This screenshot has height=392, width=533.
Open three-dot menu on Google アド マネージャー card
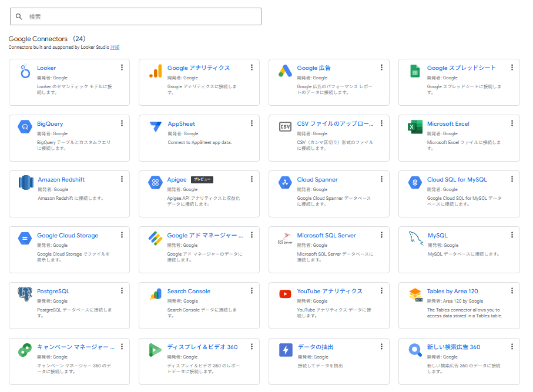pos(252,234)
